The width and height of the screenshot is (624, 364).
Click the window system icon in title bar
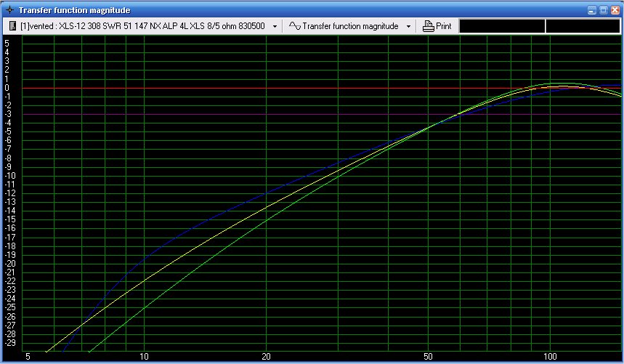[x=10, y=10]
